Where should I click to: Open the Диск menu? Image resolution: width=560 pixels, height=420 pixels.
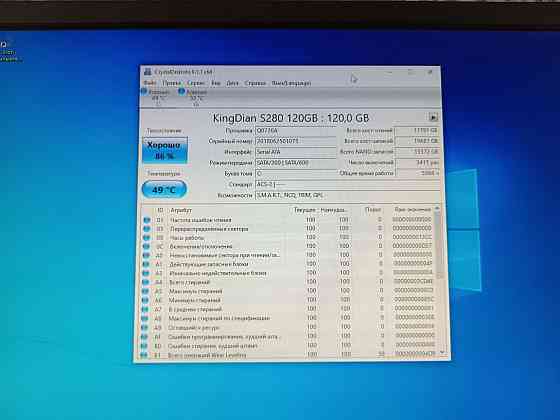pyautogui.click(x=232, y=83)
